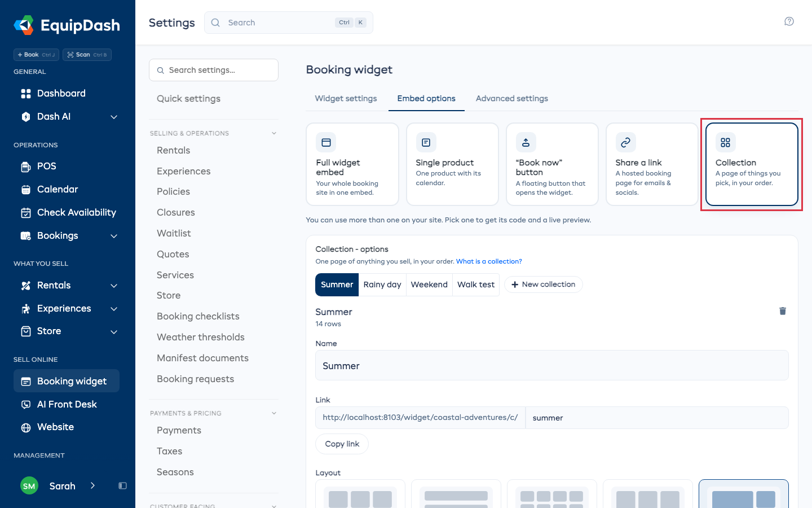Screen dimensions: 812x508
Task: Expand the Experiences sidebar submenu
Action: 114,309
